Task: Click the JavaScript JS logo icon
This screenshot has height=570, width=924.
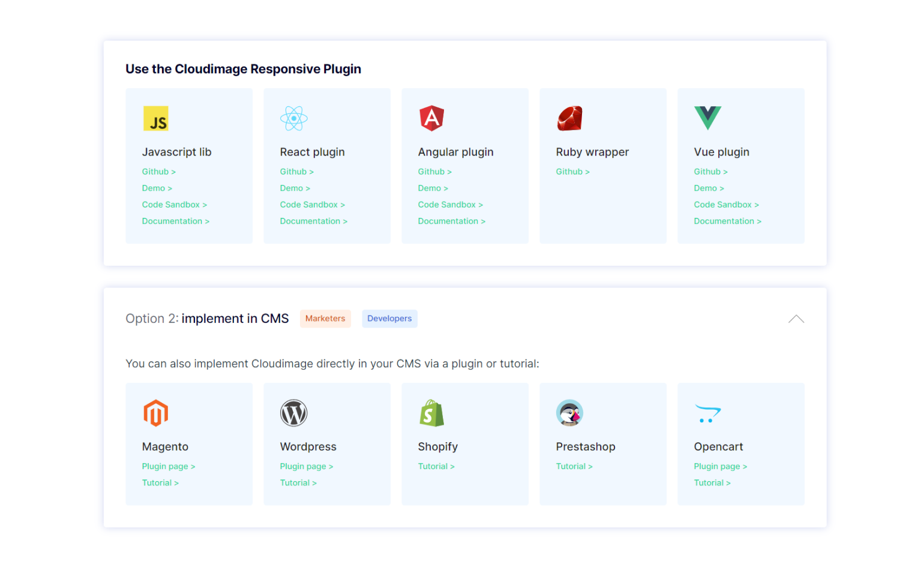Action: pyautogui.click(x=156, y=118)
